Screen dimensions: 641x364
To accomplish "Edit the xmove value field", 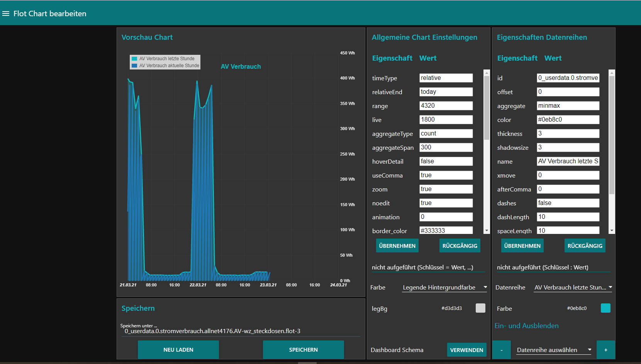I will (568, 175).
